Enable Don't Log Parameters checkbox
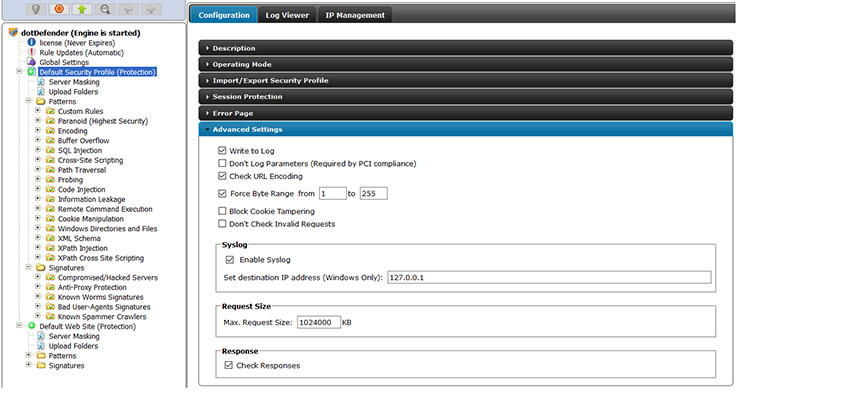The width and height of the screenshot is (850, 409). 222,163
